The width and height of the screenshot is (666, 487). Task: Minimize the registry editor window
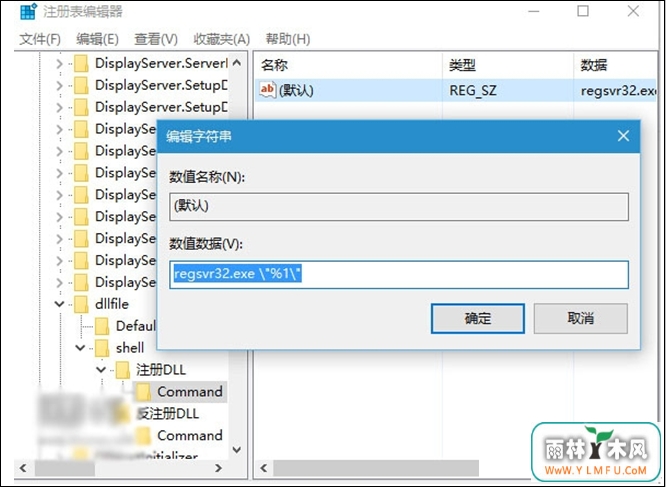coord(534,11)
